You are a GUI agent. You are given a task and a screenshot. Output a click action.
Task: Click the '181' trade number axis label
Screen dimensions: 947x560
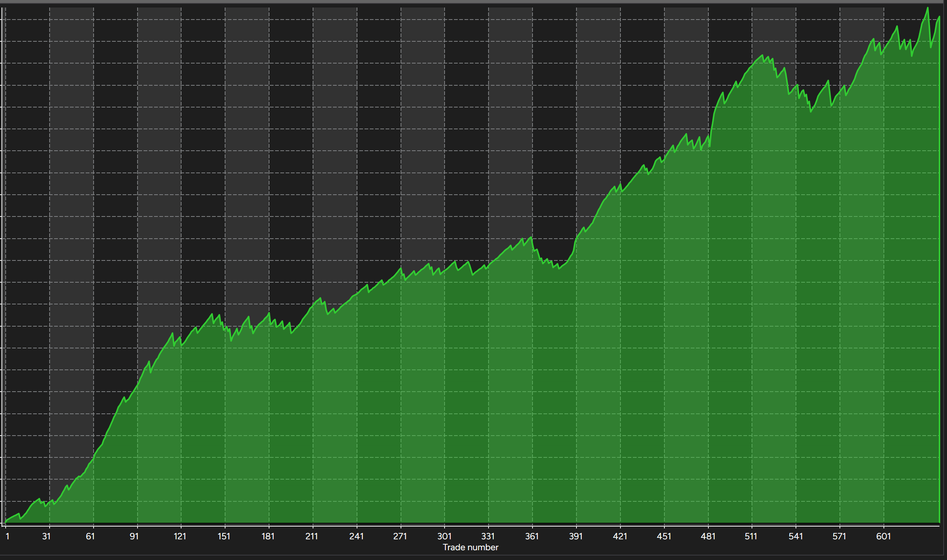click(268, 536)
